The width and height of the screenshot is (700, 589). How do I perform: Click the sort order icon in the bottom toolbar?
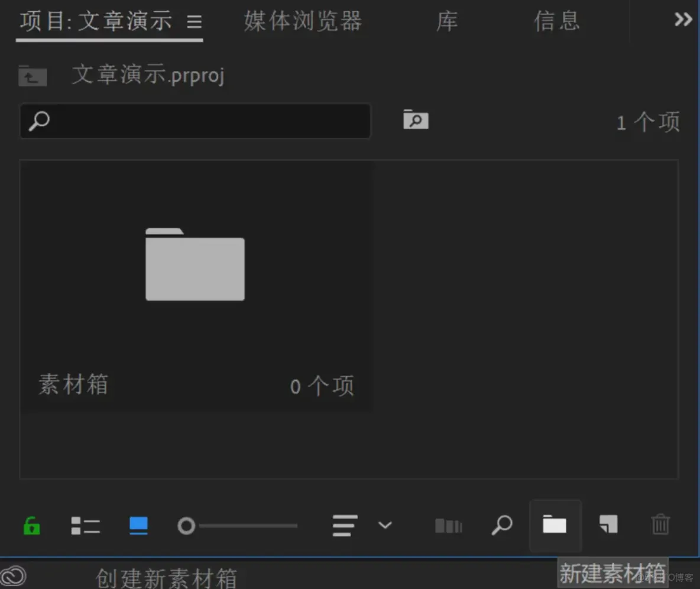pyautogui.click(x=344, y=525)
